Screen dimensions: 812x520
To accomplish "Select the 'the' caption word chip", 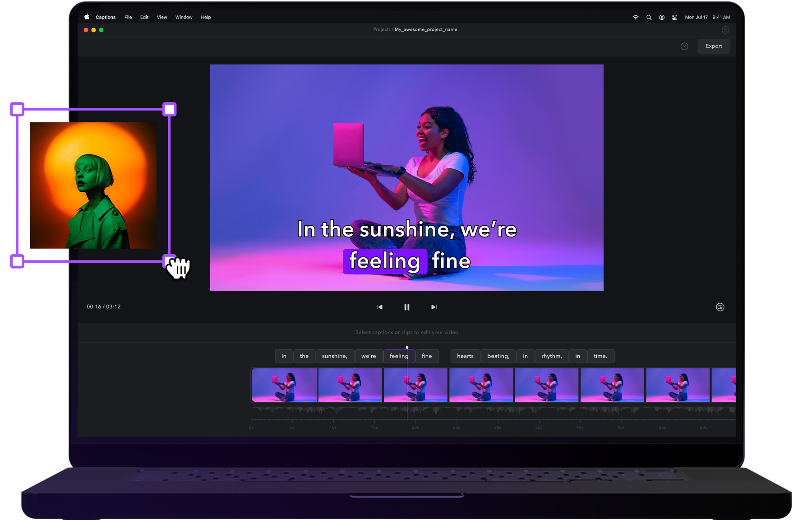I will (x=304, y=356).
